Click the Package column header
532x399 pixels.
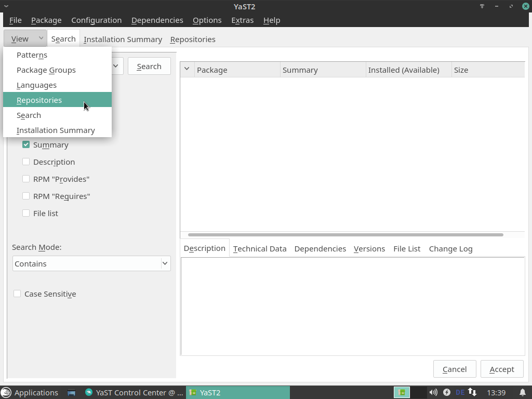(x=237, y=70)
